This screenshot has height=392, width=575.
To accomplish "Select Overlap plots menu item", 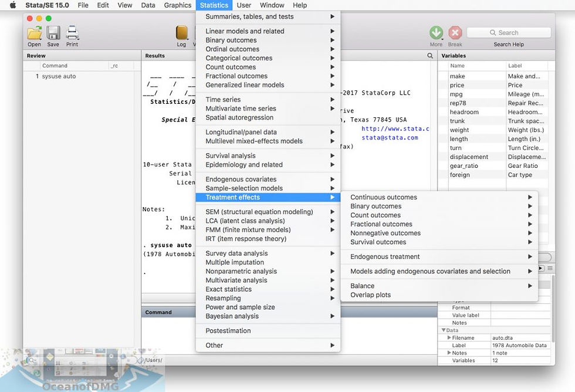I will click(x=439, y=295).
